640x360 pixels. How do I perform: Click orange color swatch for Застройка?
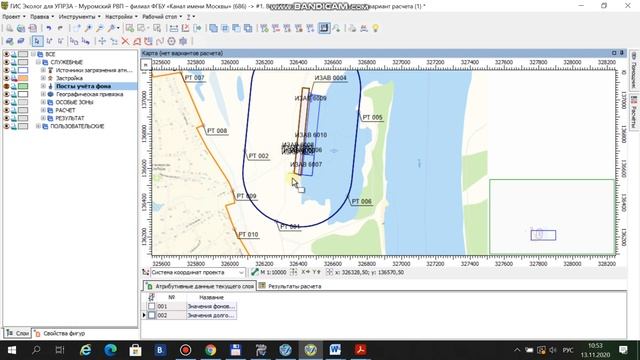click(23, 78)
